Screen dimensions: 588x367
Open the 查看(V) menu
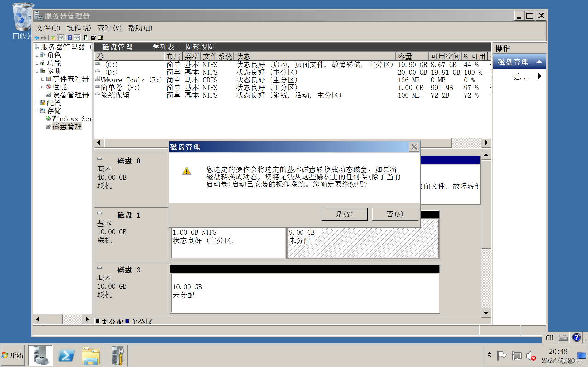tap(110, 28)
